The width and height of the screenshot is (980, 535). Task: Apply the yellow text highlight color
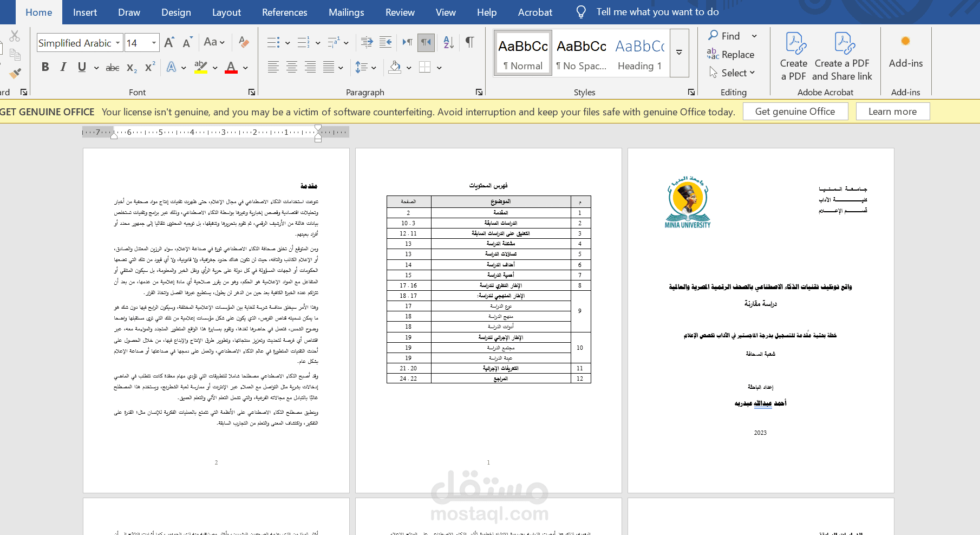(201, 67)
